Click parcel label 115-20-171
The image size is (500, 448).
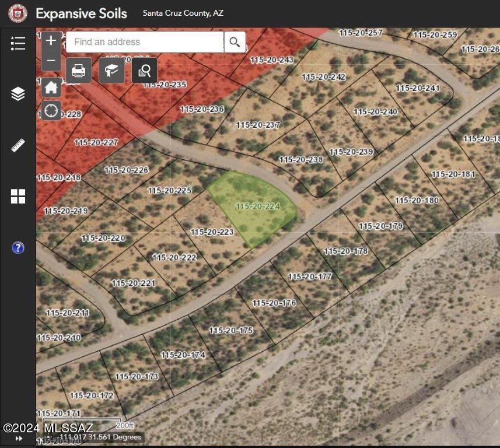(59, 414)
